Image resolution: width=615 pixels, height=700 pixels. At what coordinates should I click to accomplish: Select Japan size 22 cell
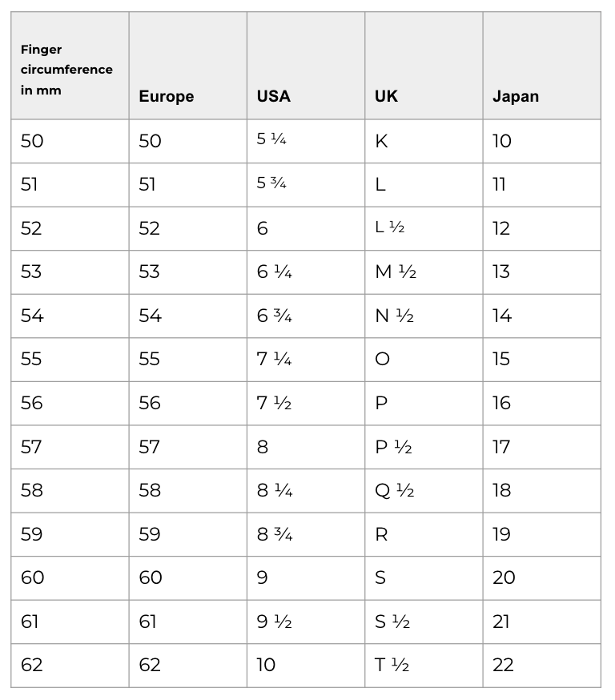(504, 665)
